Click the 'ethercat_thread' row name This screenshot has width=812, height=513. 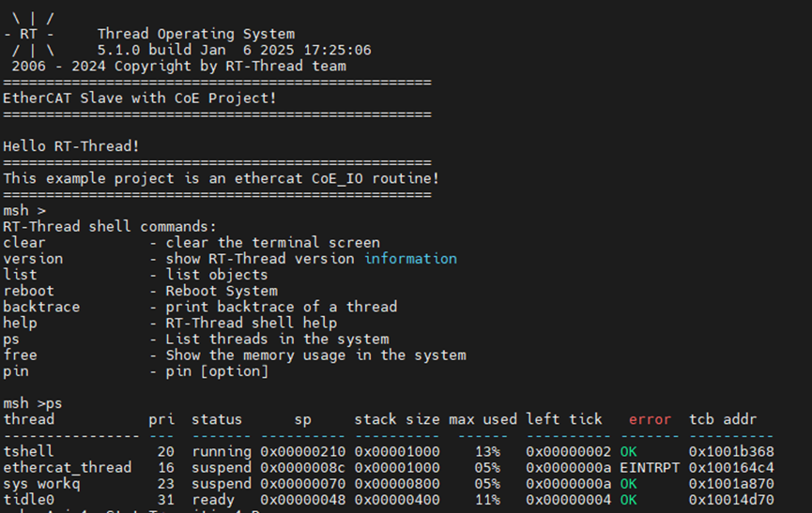point(67,468)
